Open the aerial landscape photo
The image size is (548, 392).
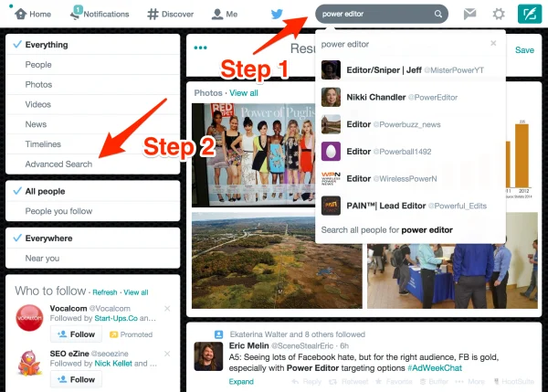click(x=277, y=260)
